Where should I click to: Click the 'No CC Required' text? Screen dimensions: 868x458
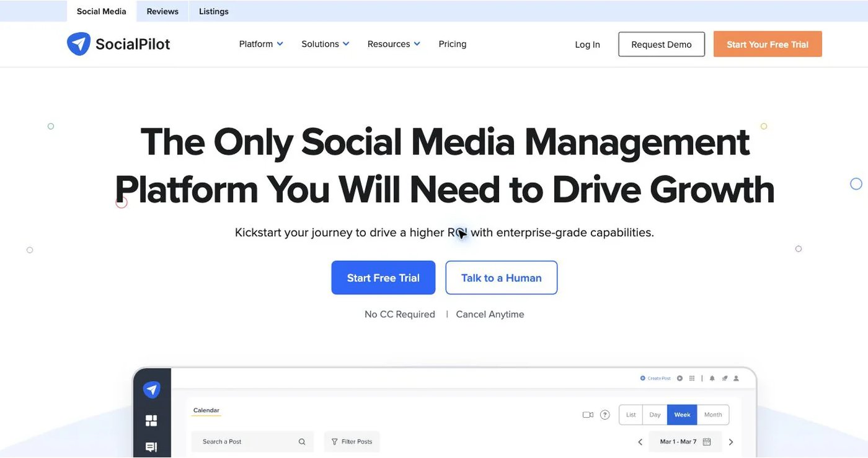pyautogui.click(x=400, y=314)
